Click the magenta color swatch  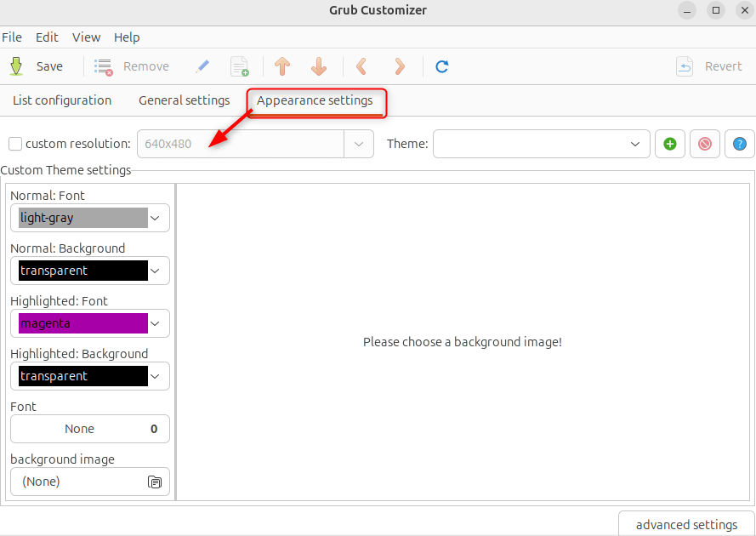click(83, 323)
